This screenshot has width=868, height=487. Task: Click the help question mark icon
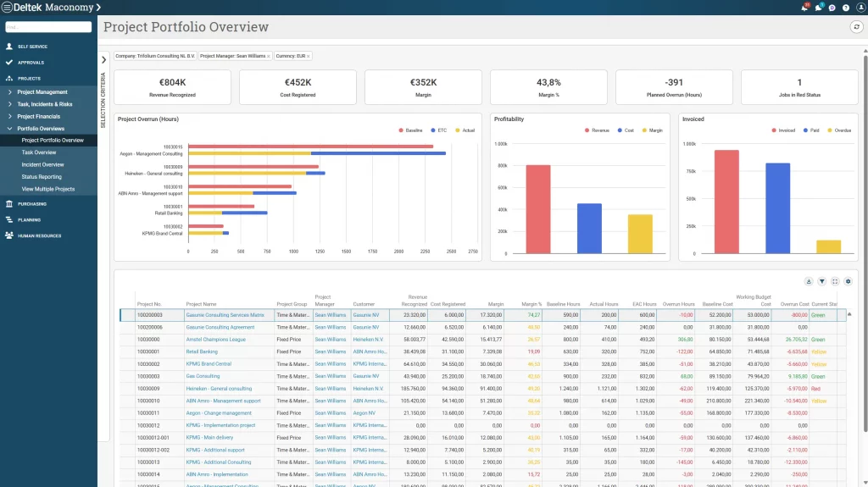click(x=846, y=8)
